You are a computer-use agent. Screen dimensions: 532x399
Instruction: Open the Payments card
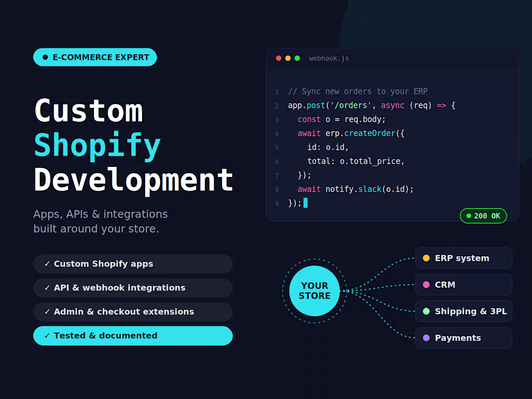click(463, 338)
